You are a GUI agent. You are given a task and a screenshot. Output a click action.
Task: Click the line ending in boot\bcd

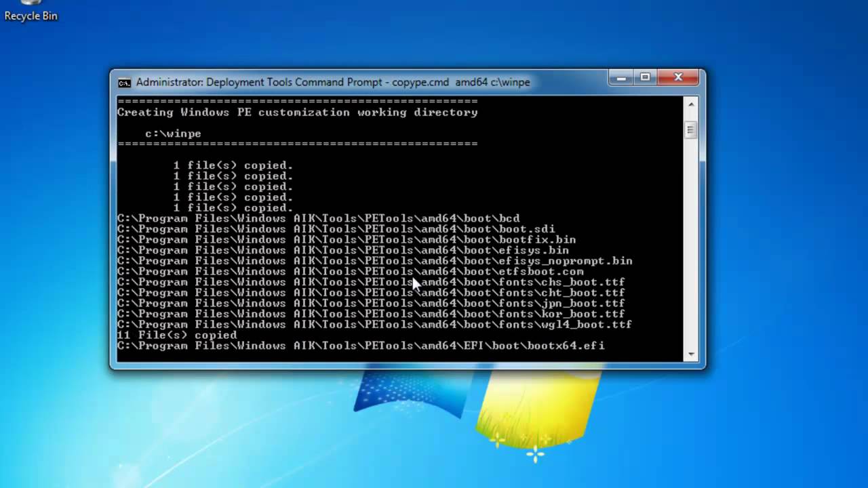(x=318, y=218)
